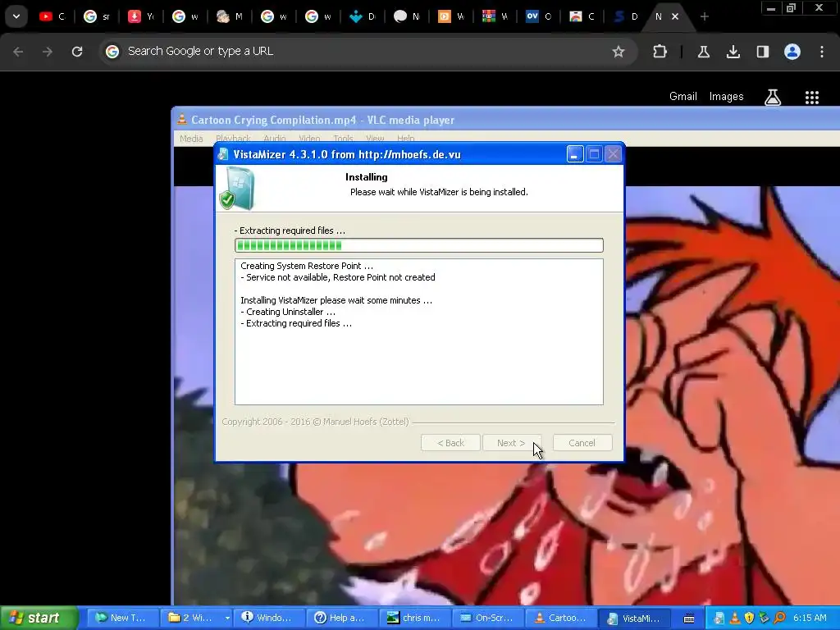The image size is (840, 630).
Task: Open the Chrome tab search dropdown
Action: click(16, 16)
